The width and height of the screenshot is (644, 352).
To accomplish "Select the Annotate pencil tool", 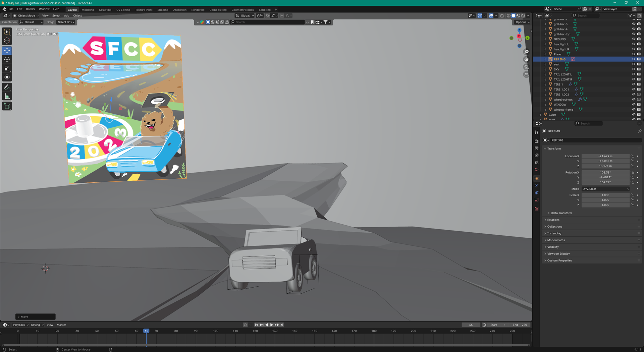I will pos(7,87).
